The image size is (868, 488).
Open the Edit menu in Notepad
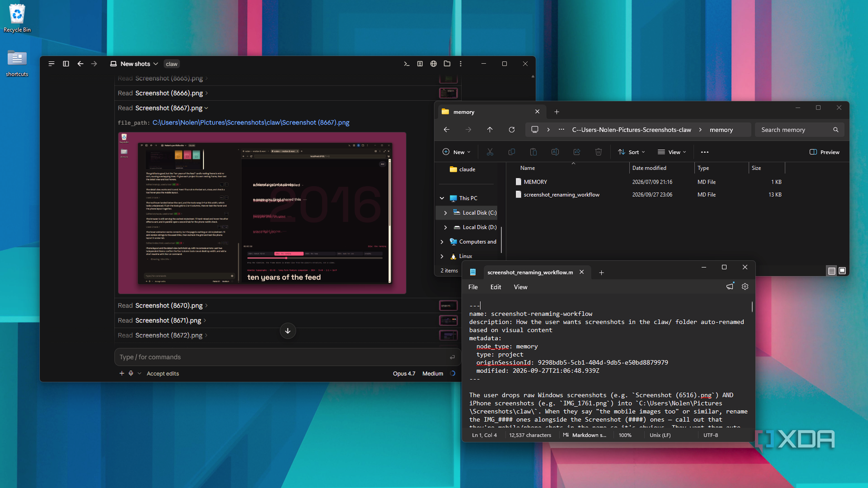point(496,287)
